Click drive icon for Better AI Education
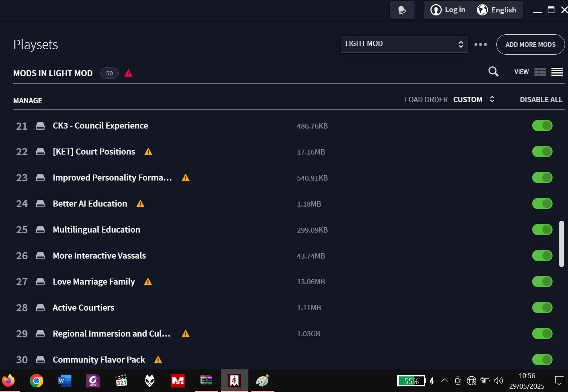This screenshot has height=392, width=568. click(x=40, y=204)
